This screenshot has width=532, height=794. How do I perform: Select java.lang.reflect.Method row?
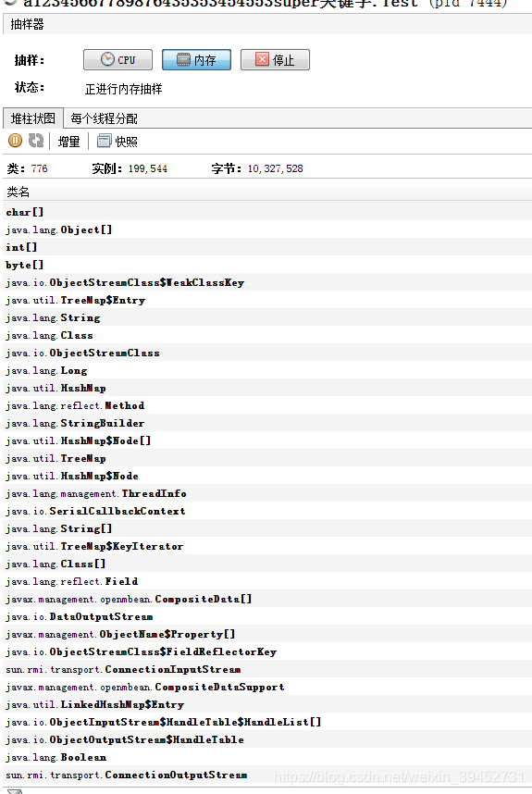267,405
